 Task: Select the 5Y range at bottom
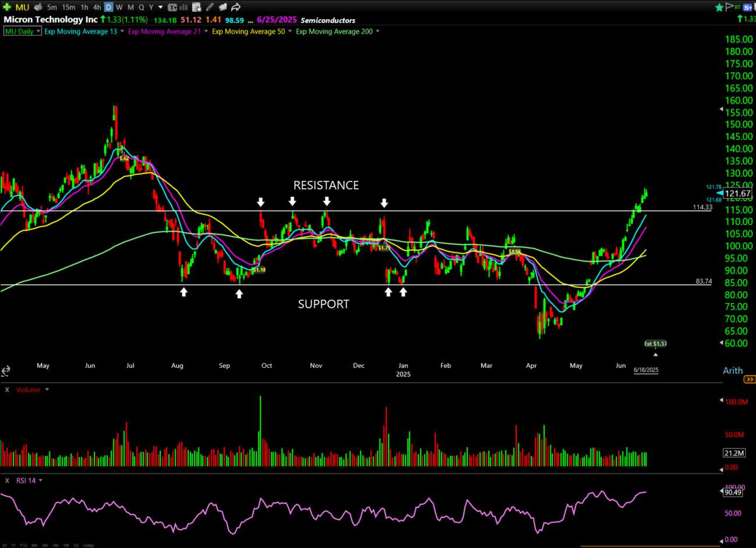[5, 546]
